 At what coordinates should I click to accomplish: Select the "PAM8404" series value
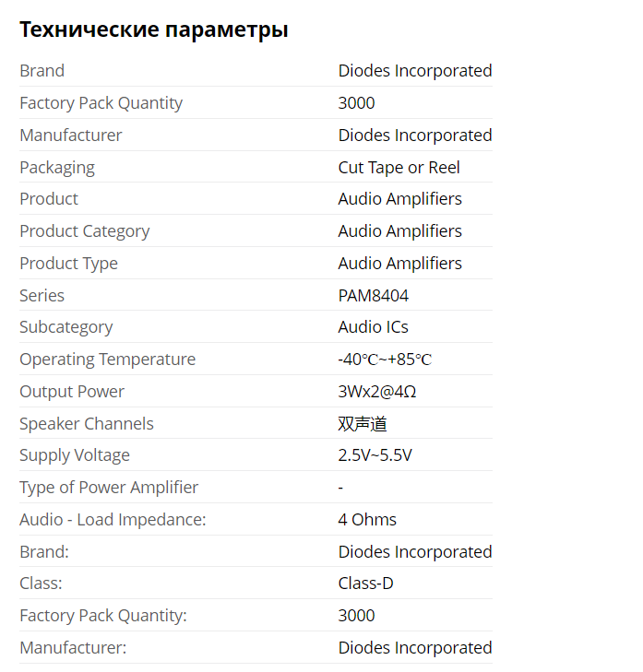(373, 296)
